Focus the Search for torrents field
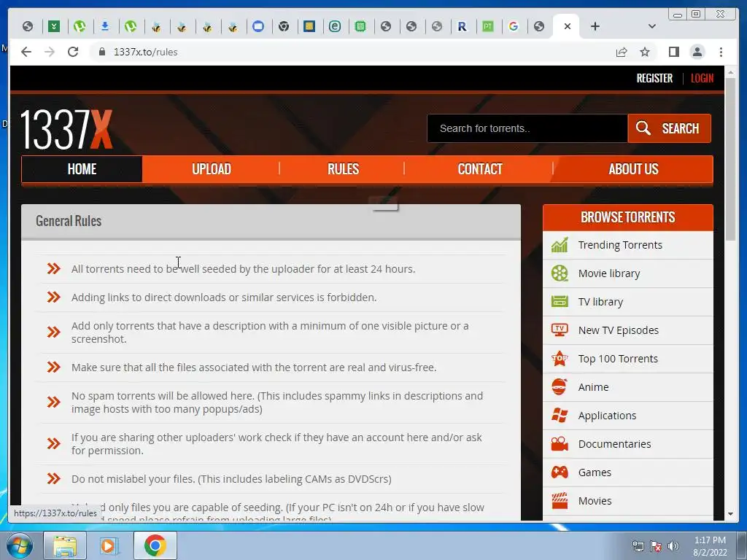 pos(527,128)
